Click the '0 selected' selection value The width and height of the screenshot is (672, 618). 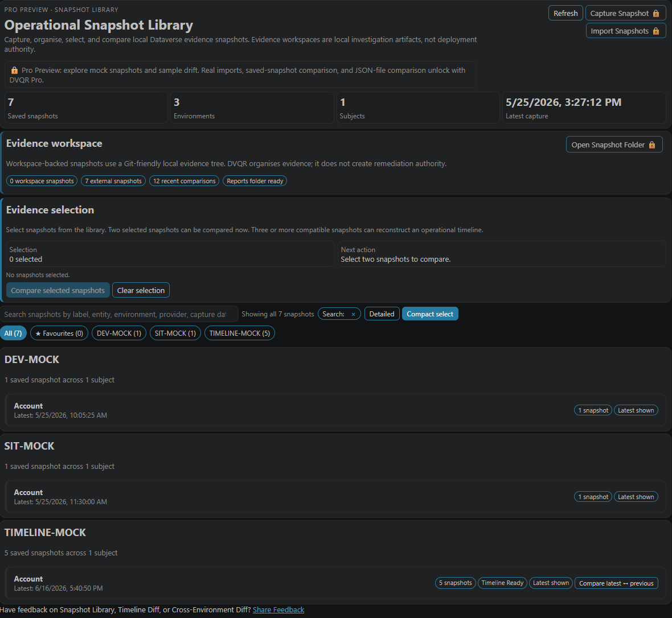(x=26, y=259)
